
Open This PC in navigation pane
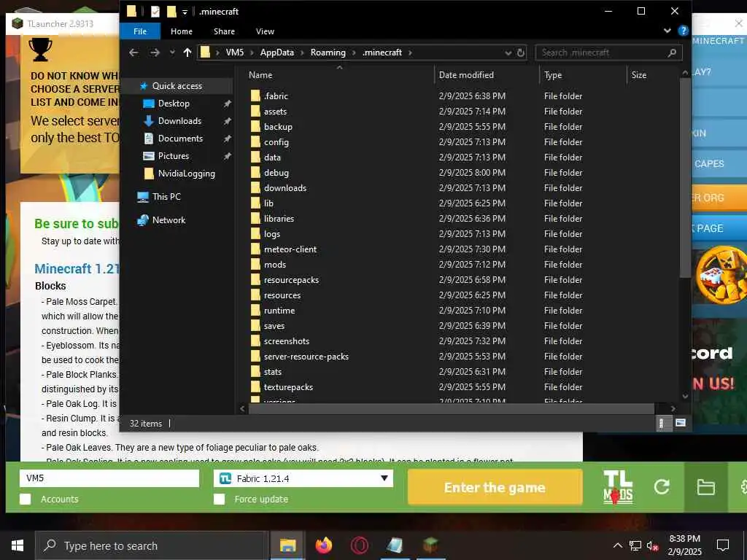pos(166,197)
